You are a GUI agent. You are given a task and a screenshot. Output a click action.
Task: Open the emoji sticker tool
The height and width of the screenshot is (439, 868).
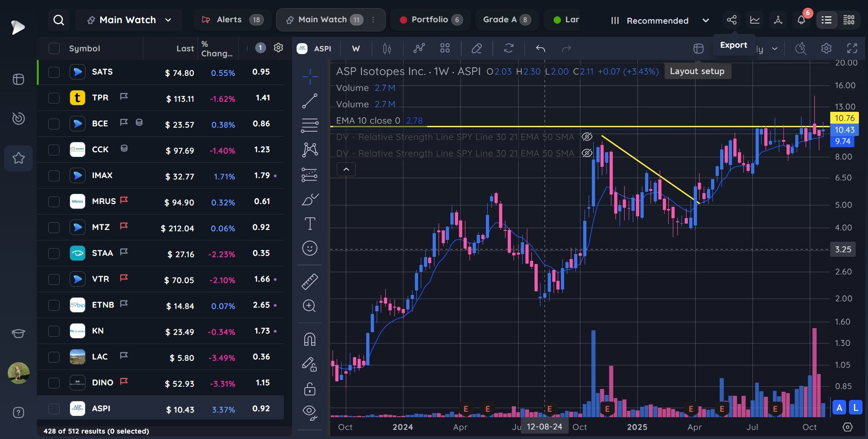tap(310, 248)
